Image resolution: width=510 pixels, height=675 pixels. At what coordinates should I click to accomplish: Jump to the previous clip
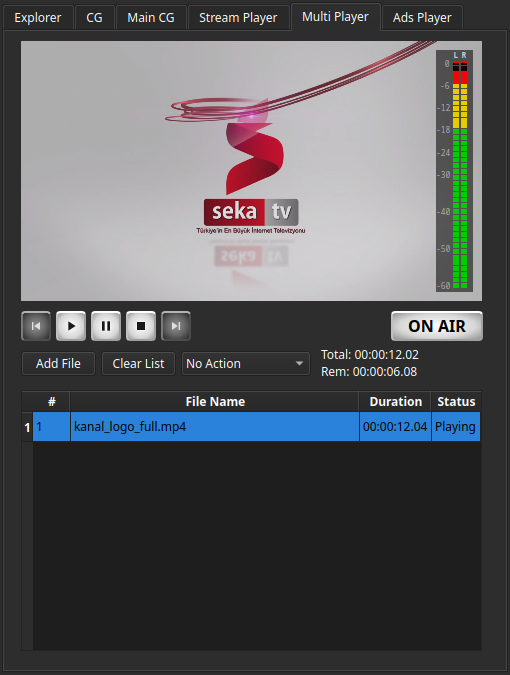36,326
